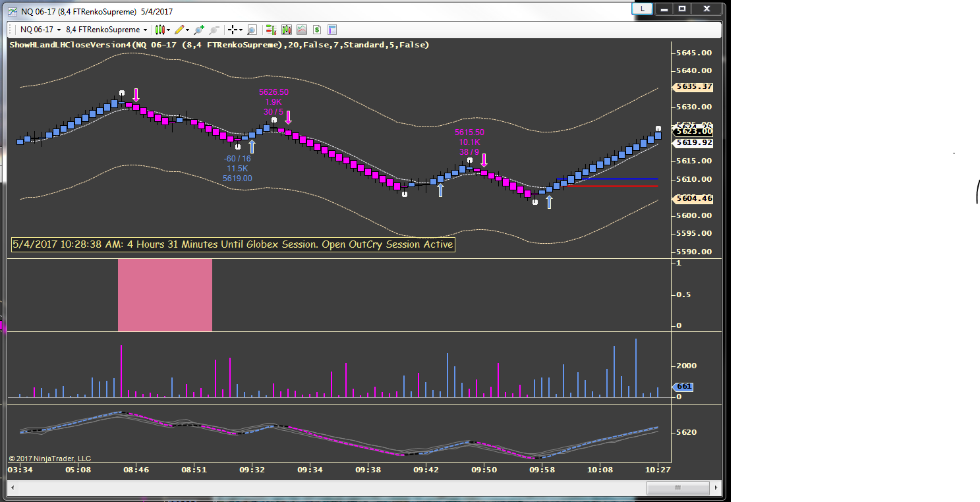The width and height of the screenshot is (980, 502).
Task: Open the cursor type dropdown arrow
Action: pos(241,30)
